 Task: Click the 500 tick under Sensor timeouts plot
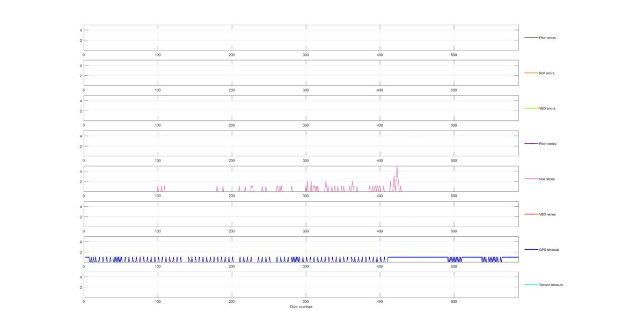(453, 302)
